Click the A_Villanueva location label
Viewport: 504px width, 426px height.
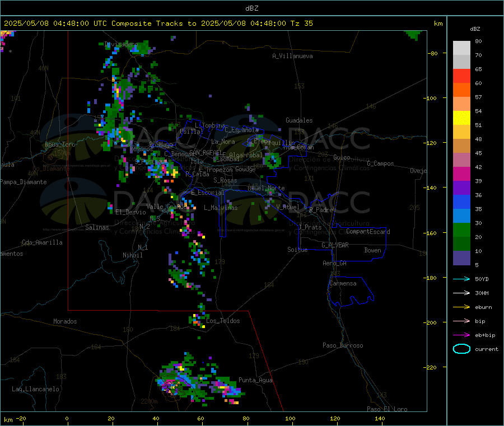click(292, 56)
